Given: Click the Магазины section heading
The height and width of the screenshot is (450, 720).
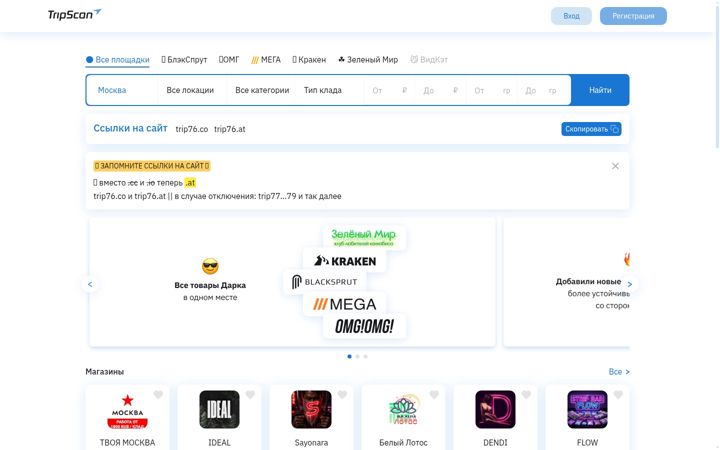Looking at the screenshot, I should click(x=105, y=371).
